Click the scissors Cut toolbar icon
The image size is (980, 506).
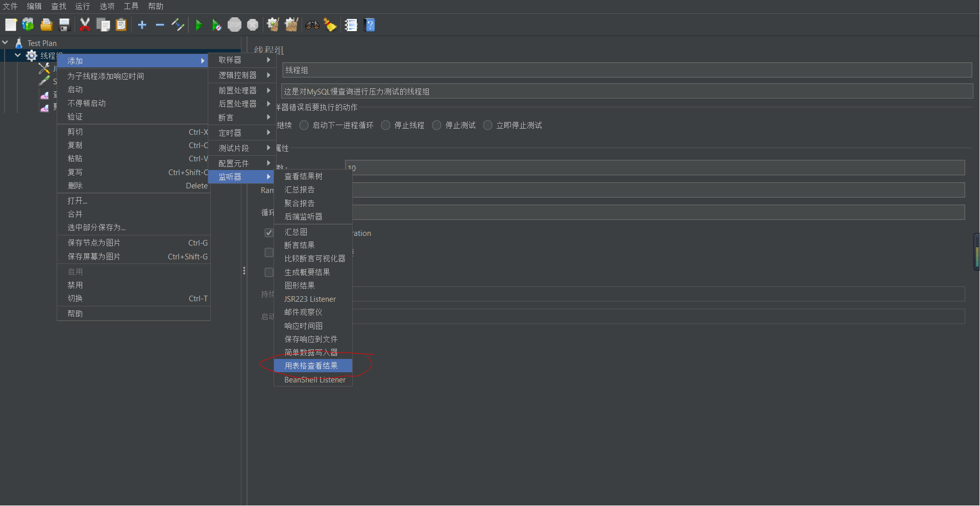pos(85,25)
